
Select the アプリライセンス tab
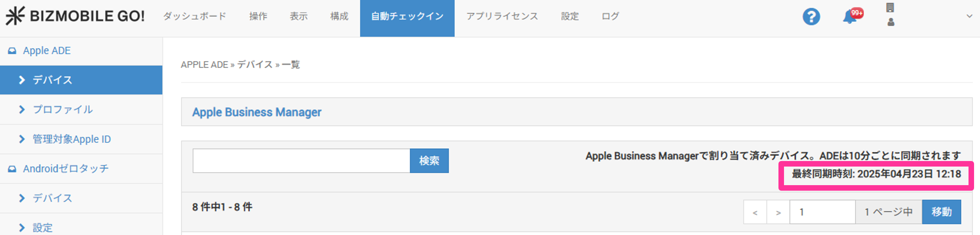[502, 16]
